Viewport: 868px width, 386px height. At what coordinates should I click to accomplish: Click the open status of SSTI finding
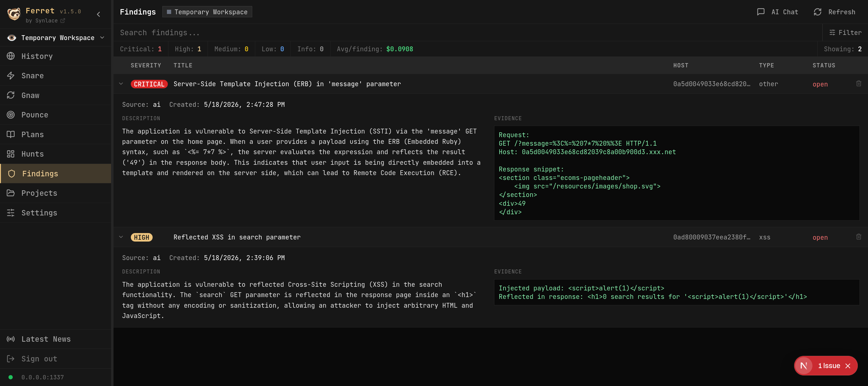point(820,84)
